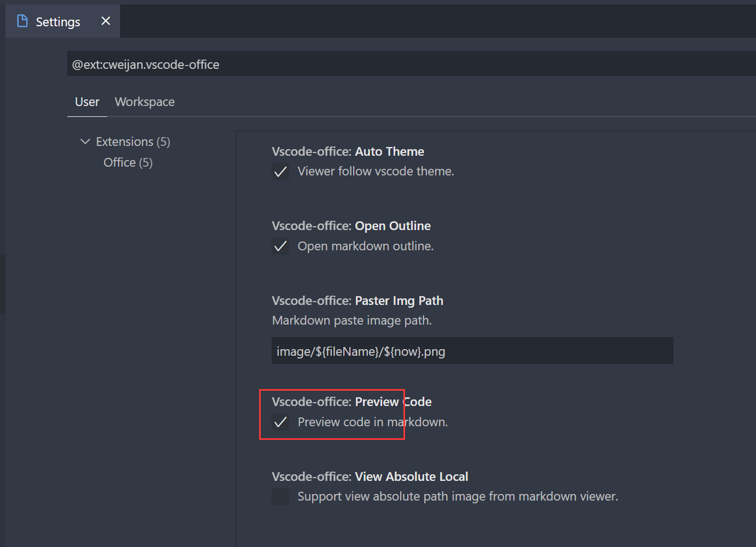Viewport: 756px width, 547px height.
Task: Click the Paster Img Path setting title
Action: (358, 301)
